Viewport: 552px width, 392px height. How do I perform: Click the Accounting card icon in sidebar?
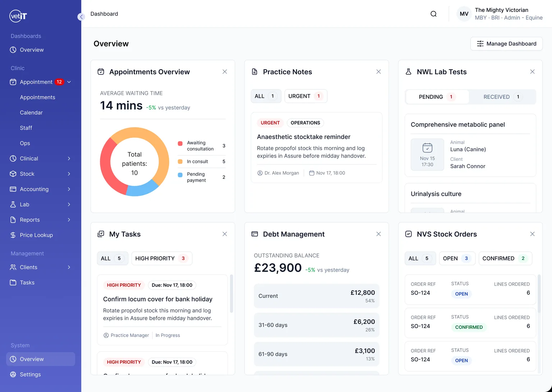point(13,189)
